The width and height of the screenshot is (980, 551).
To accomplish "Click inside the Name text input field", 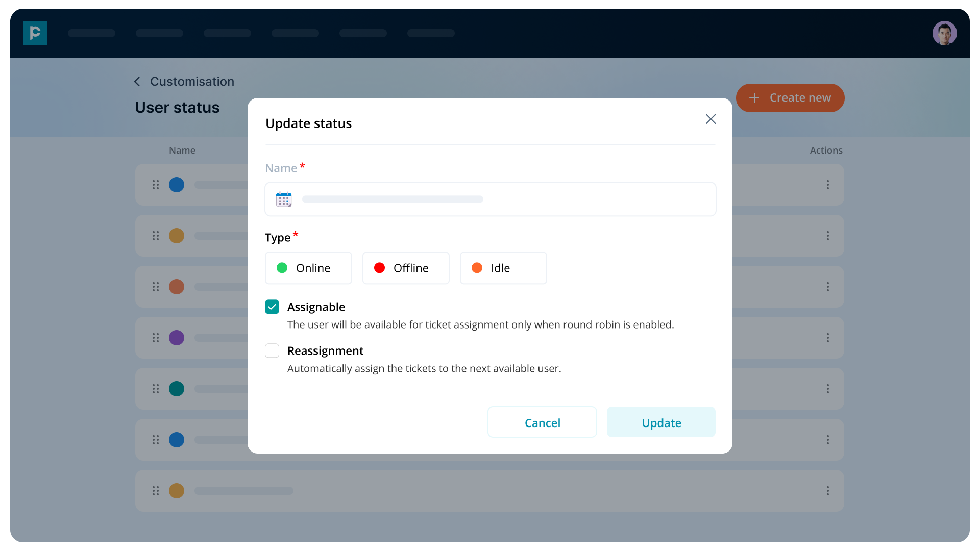I will coord(505,199).
